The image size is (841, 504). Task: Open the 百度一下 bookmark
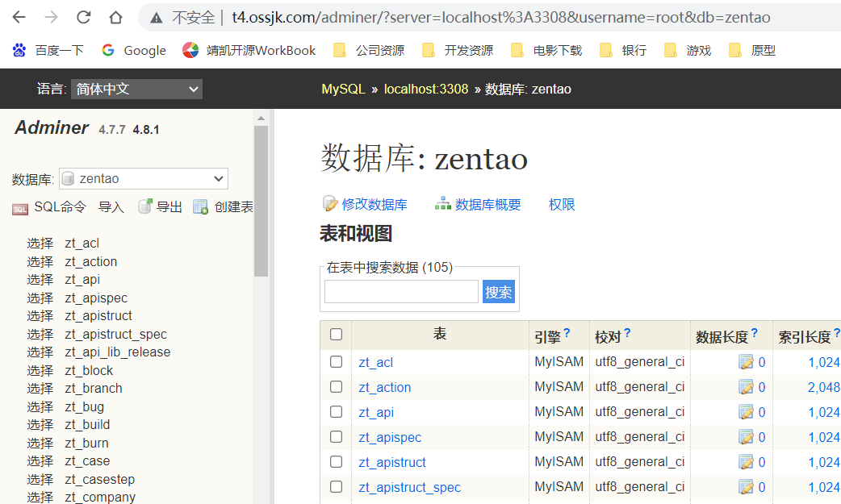click(48, 51)
